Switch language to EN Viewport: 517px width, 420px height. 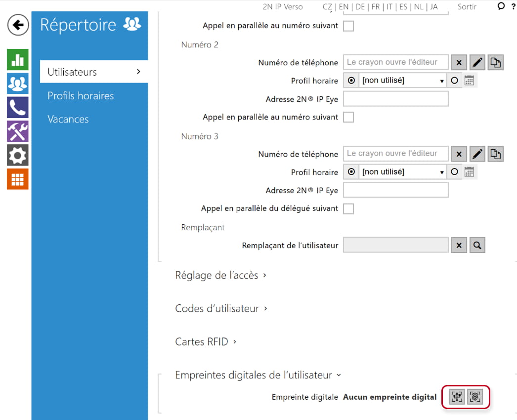(344, 6)
